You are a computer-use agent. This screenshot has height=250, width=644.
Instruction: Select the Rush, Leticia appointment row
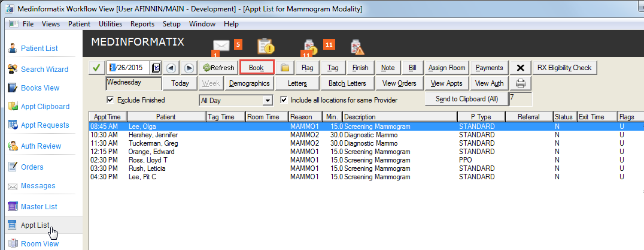(366, 168)
